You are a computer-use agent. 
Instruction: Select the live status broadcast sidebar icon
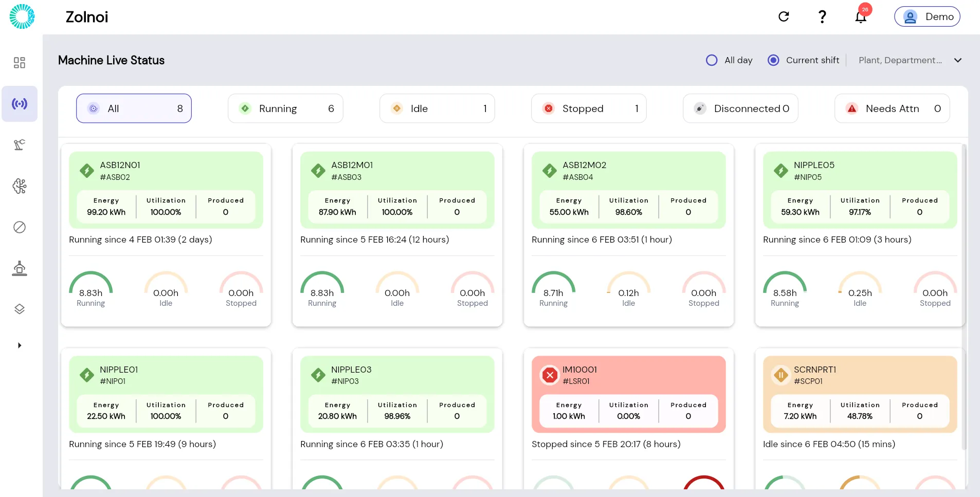point(20,104)
